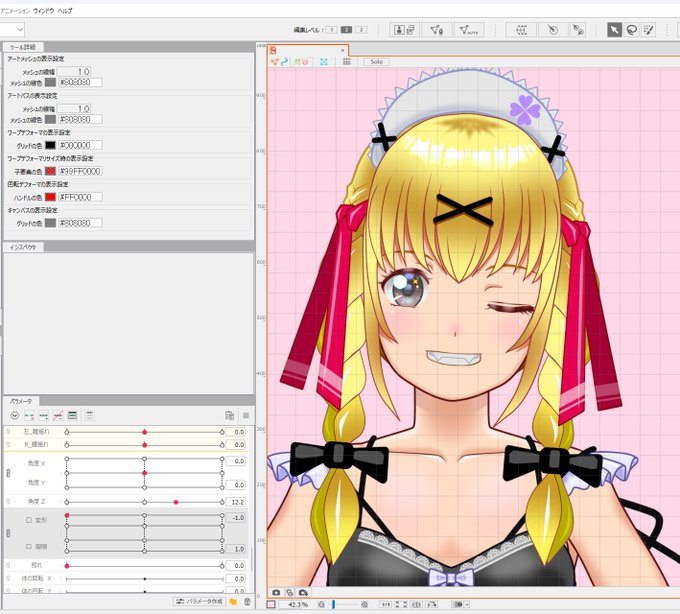Screen dimensions: 680x614
Task: Click the red rotation deformer handle color swatch
Action: (x=50, y=197)
